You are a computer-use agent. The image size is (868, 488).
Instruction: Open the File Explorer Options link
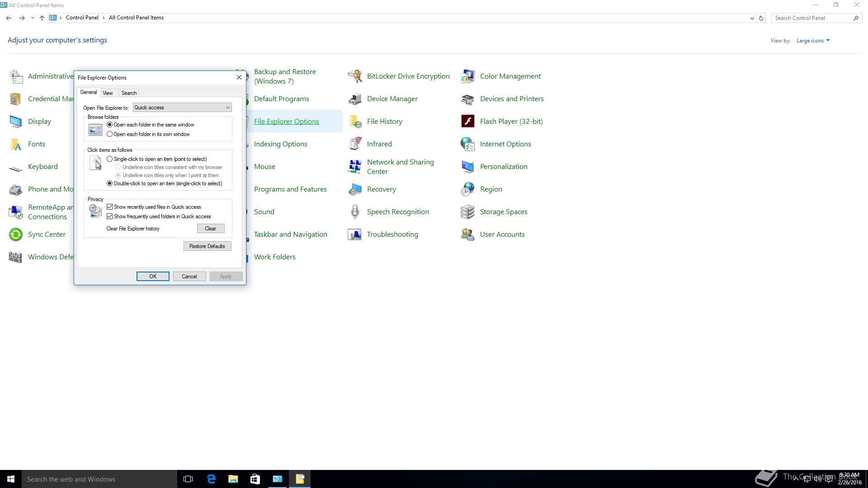click(287, 122)
